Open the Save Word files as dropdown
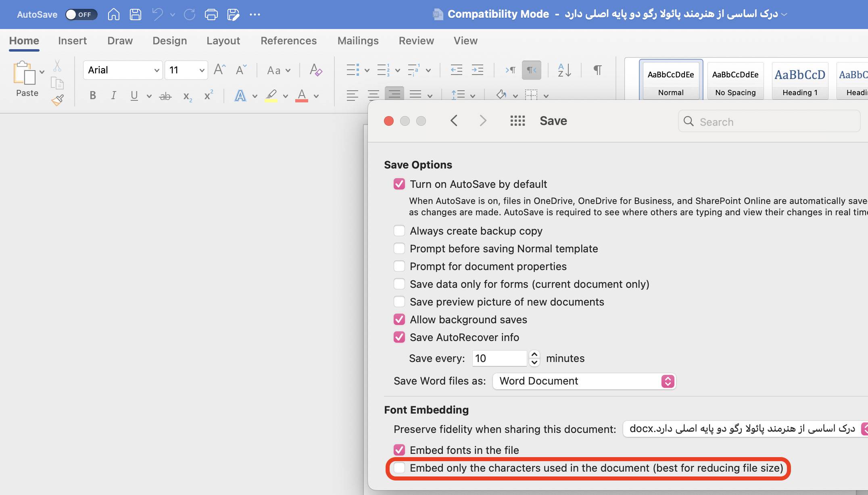Image resolution: width=868 pixels, height=495 pixels. coord(584,381)
